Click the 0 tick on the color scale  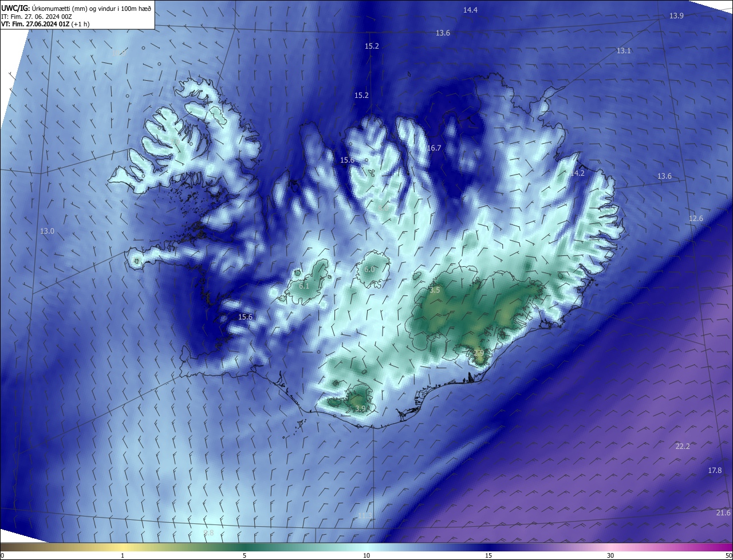pos(2,555)
